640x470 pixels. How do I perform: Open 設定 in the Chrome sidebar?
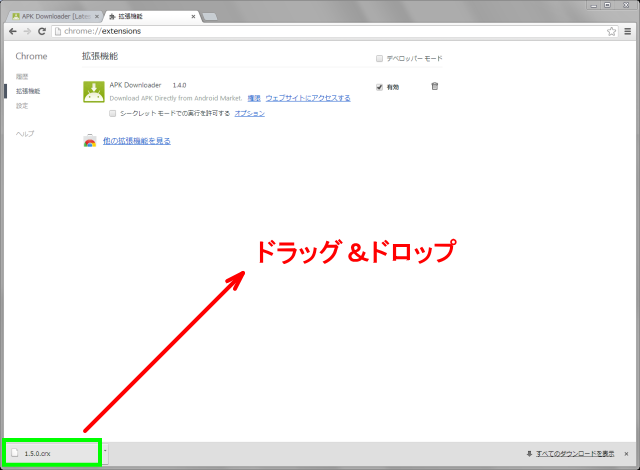(22, 105)
